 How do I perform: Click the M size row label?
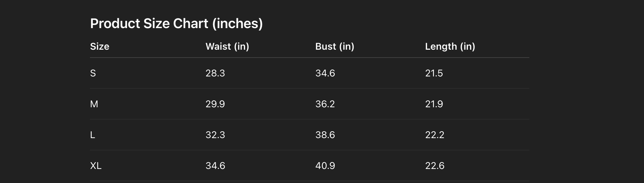[x=94, y=104]
